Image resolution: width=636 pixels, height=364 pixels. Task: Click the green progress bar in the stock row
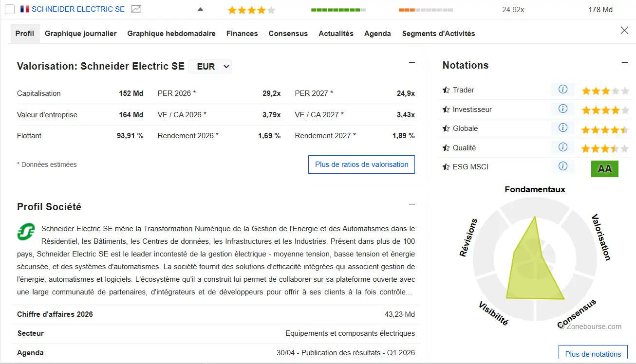pyautogui.click(x=338, y=10)
